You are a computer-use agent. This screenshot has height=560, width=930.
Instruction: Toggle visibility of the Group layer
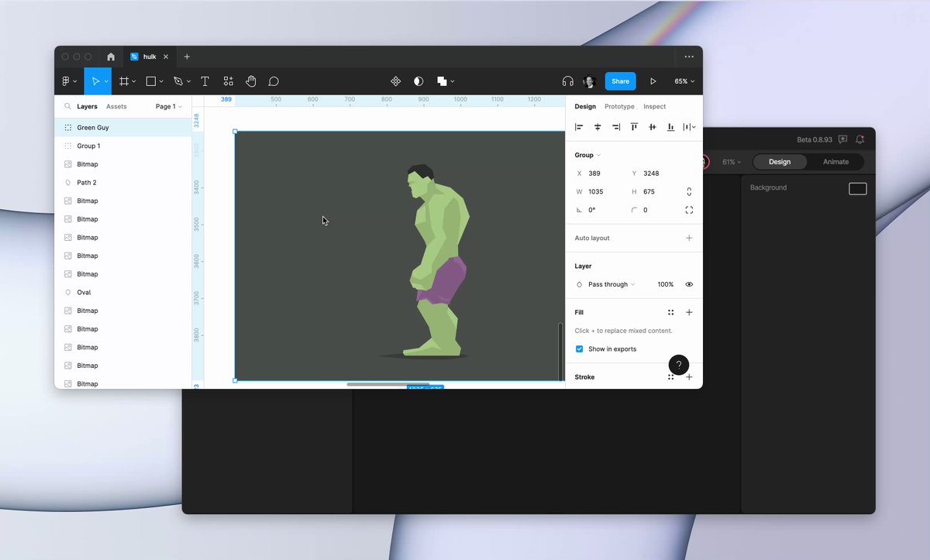pyautogui.click(x=689, y=284)
